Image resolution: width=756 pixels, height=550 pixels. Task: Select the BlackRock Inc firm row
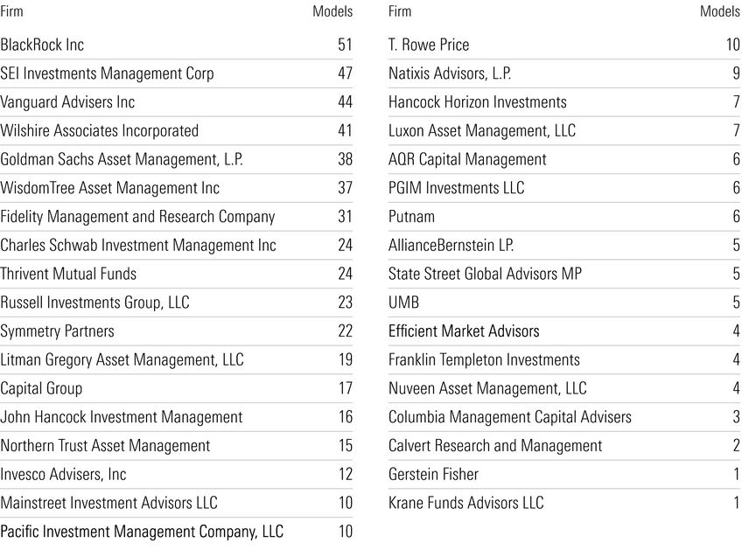pyautogui.click(x=177, y=45)
